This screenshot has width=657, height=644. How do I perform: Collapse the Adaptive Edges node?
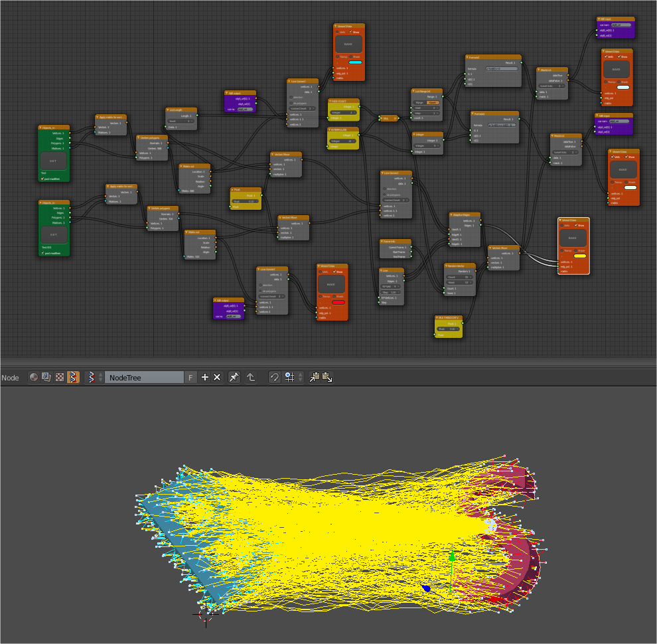[x=451, y=214]
